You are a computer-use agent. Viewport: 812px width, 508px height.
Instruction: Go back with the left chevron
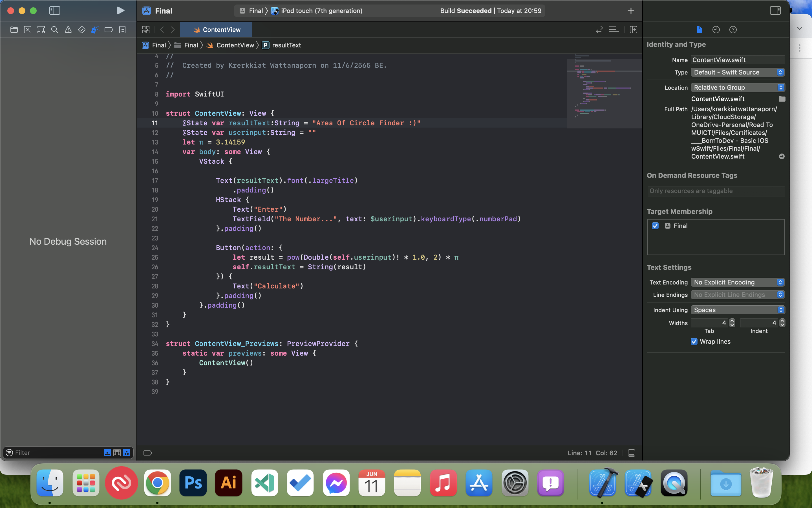(x=162, y=30)
